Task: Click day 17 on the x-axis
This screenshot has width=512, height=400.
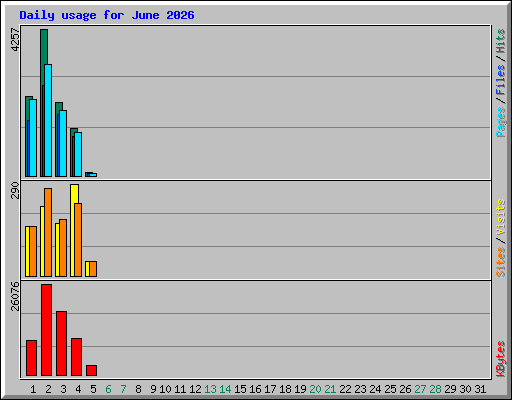Action: pos(270,389)
